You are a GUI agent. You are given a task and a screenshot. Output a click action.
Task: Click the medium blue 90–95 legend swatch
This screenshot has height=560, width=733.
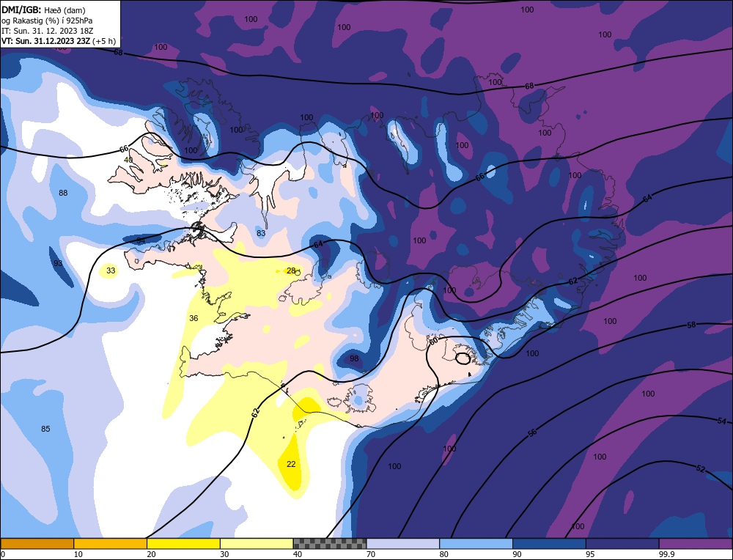[549, 543]
